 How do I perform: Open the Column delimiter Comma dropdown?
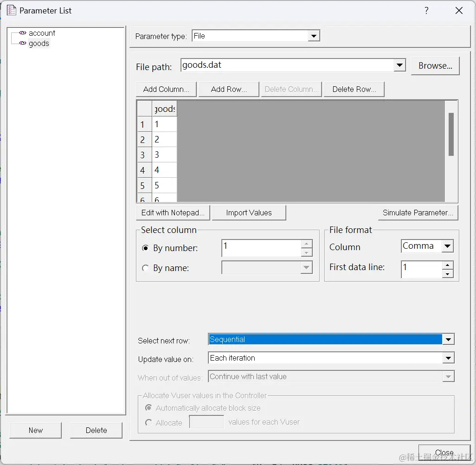pyautogui.click(x=447, y=246)
